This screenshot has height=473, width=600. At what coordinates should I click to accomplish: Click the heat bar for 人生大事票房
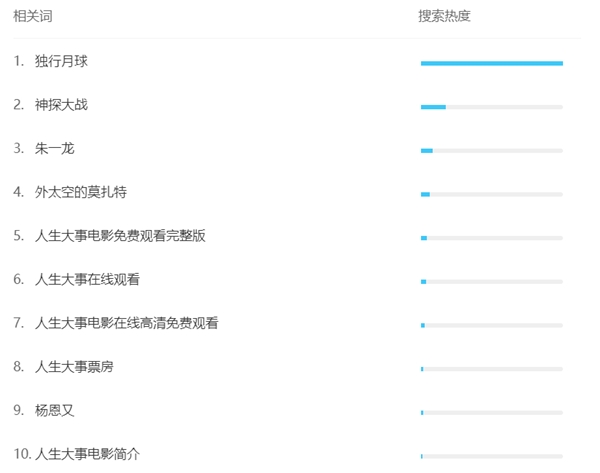click(x=492, y=369)
